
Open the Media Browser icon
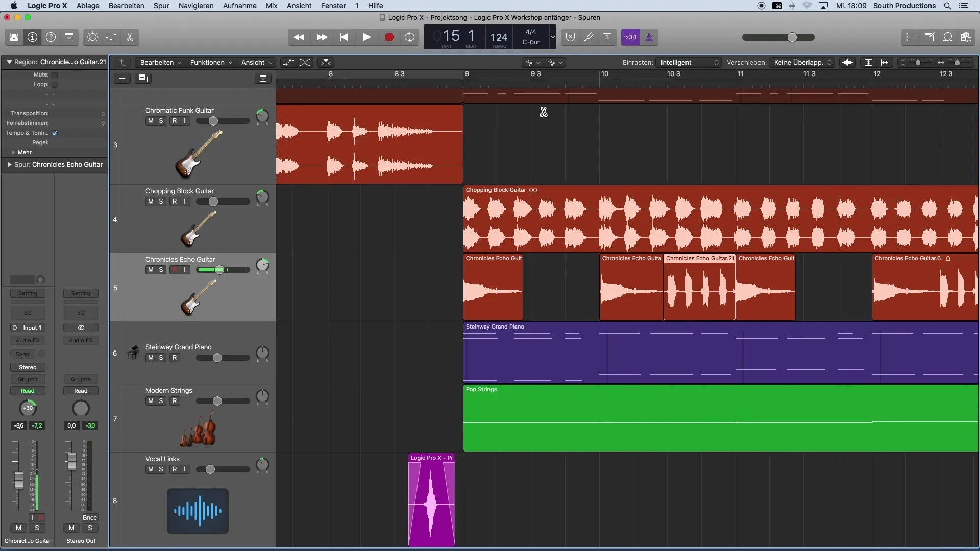pos(966,37)
